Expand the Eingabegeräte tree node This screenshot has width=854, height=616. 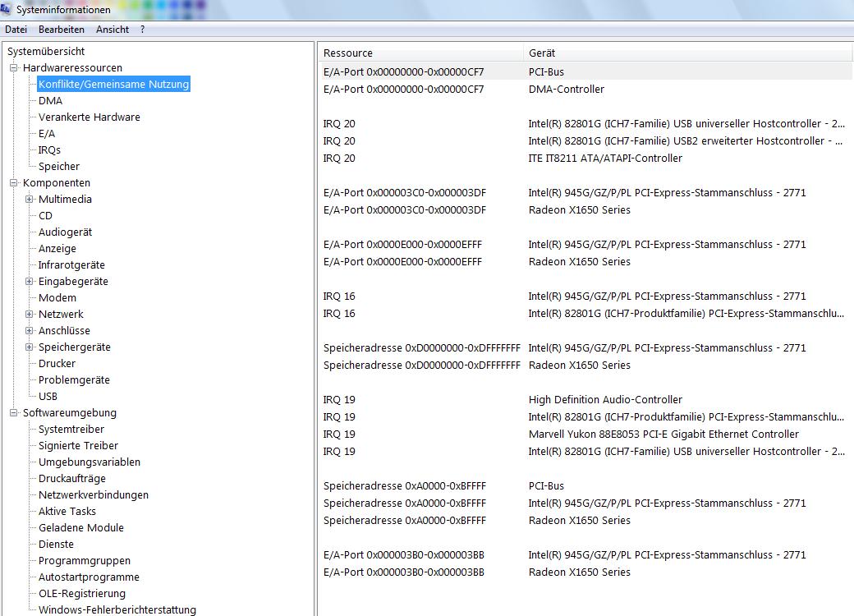(30, 281)
